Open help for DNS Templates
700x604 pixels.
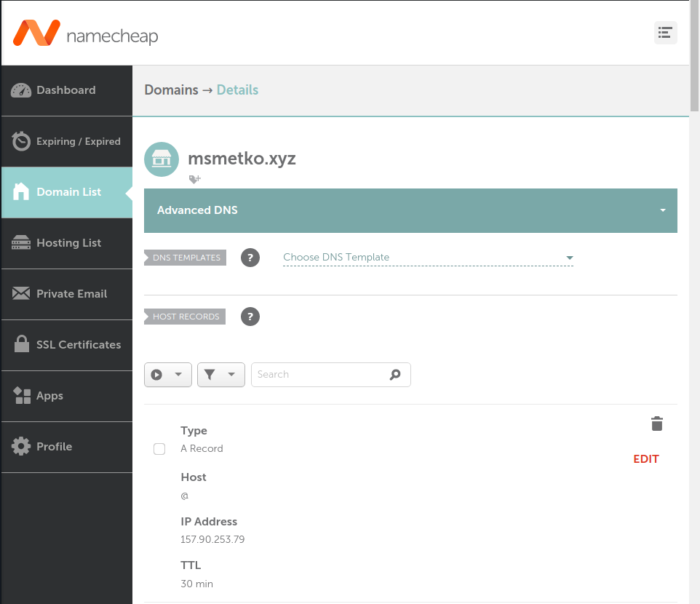tap(250, 258)
